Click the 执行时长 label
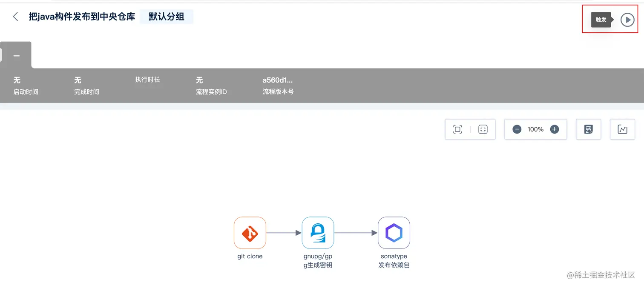The image size is (644, 288). [147, 80]
